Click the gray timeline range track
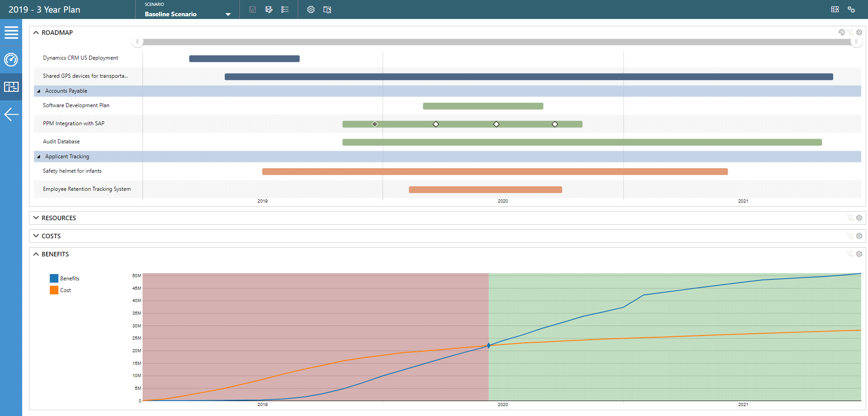 (496, 42)
